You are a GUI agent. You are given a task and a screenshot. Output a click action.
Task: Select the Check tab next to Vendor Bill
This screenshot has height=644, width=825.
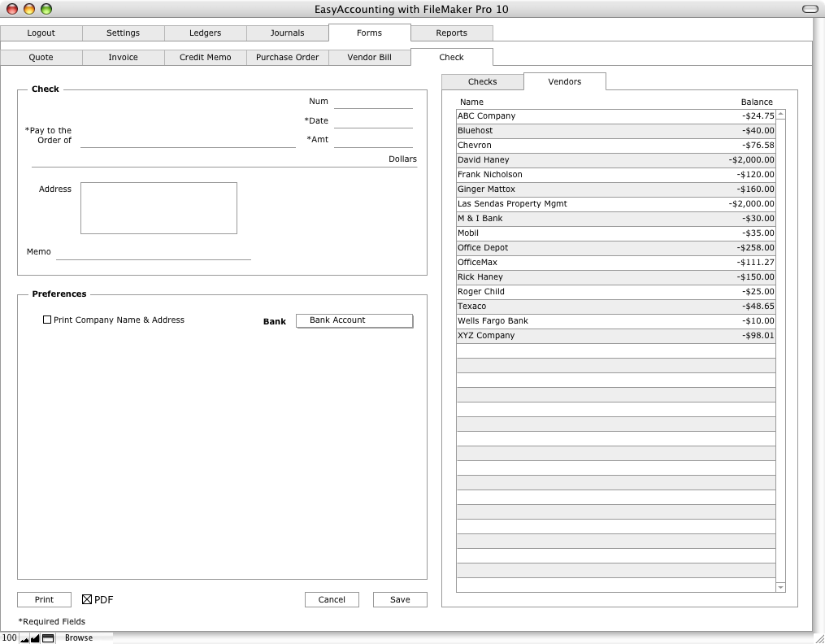pos(451,58)
